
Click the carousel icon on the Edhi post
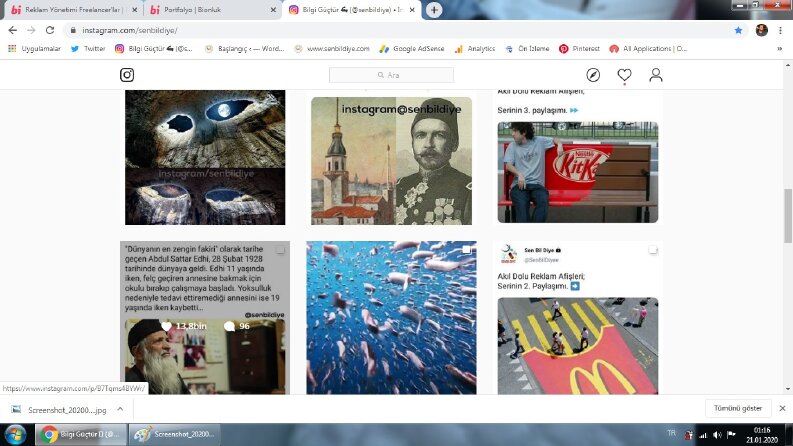tap(280, 250)
